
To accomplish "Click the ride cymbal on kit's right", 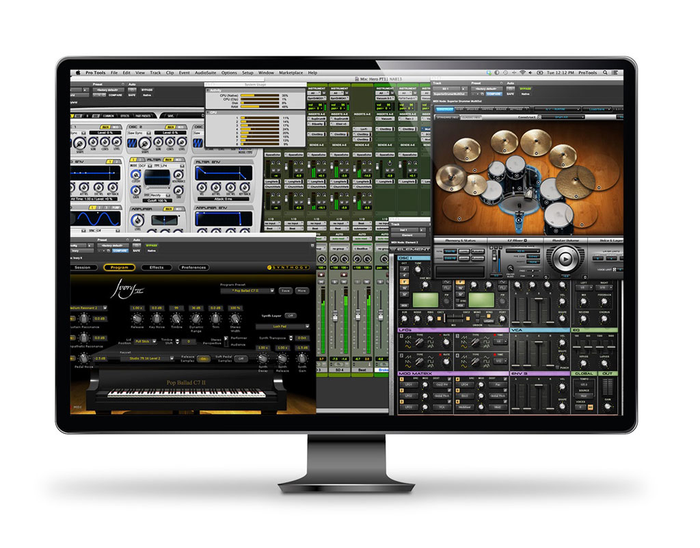I will click(576, 181).
